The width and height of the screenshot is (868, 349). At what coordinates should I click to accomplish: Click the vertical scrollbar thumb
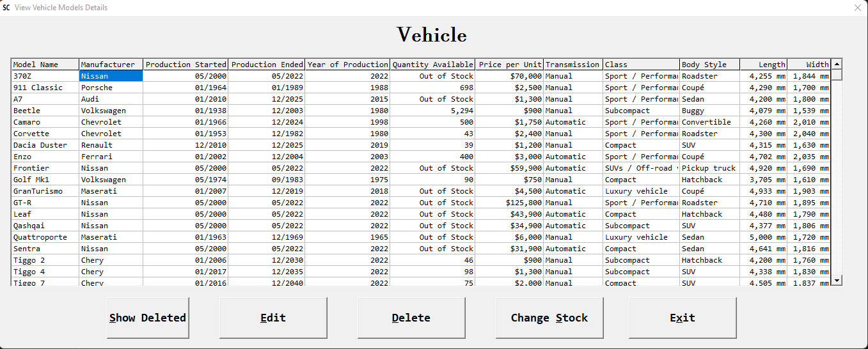(837, 75)
